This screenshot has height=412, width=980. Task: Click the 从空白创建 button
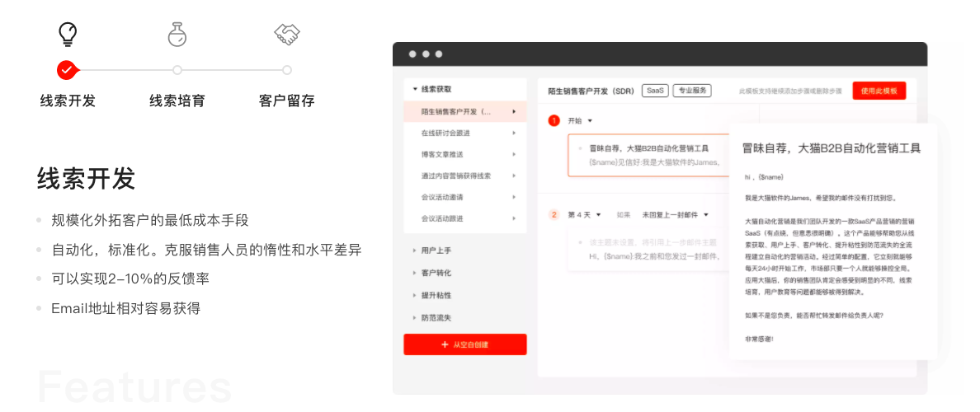465,344
